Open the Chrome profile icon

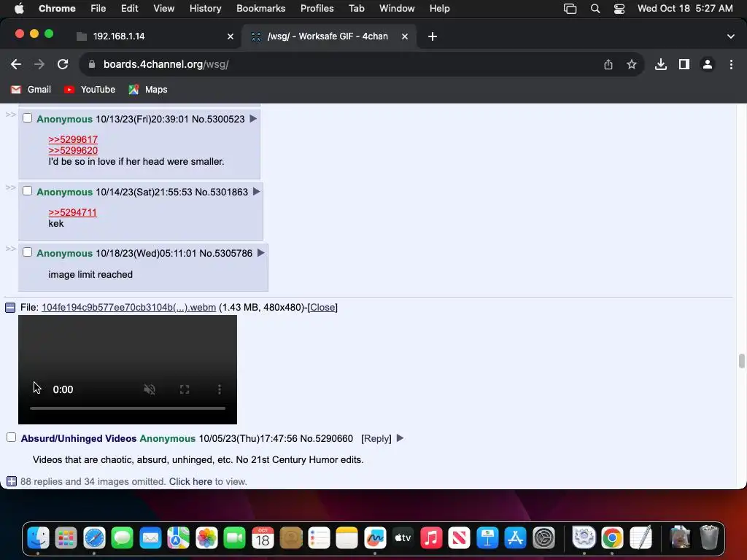[708, 64]
